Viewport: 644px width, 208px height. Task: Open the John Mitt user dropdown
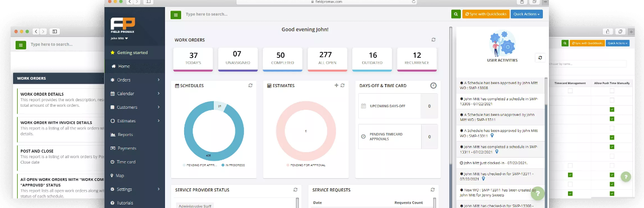[119, 38]
